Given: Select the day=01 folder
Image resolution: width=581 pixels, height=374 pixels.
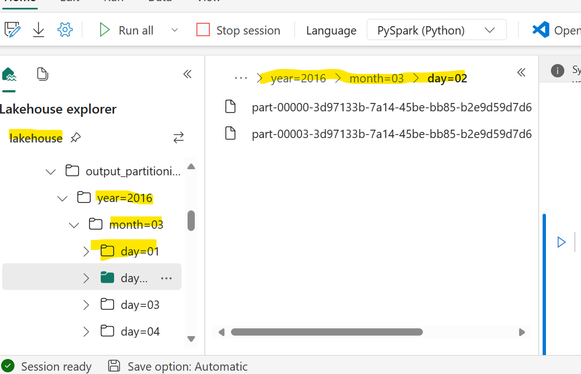Looking at the screenshot, I should pyautogui.click(x=130, y=251).
